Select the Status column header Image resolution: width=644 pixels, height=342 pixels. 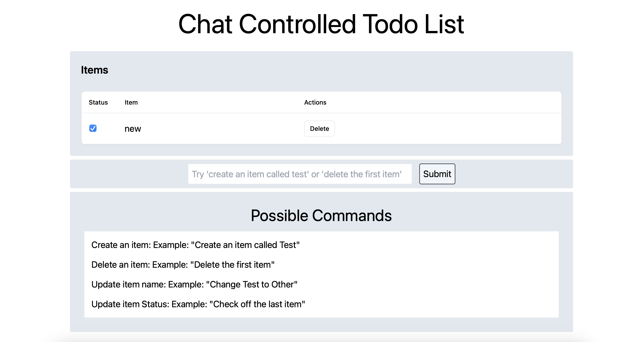[98, 102]
